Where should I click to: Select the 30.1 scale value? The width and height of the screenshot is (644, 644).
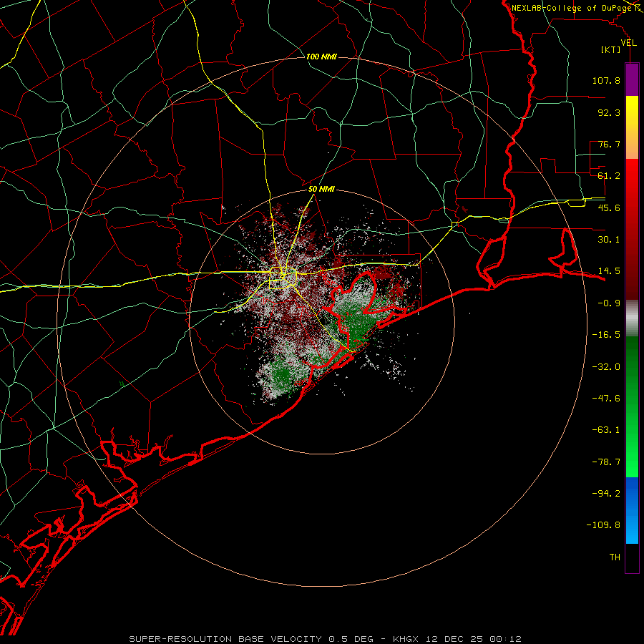[x=609, y=240]
